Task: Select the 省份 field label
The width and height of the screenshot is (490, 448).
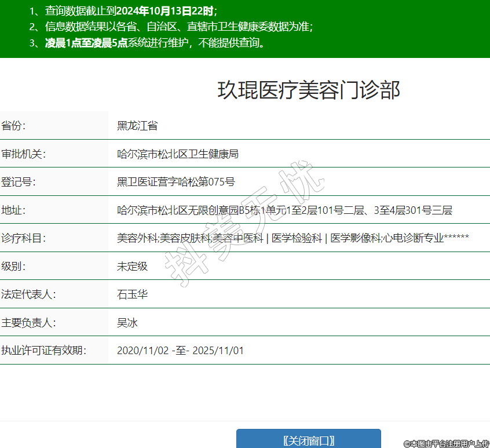Action: [14, 126]
